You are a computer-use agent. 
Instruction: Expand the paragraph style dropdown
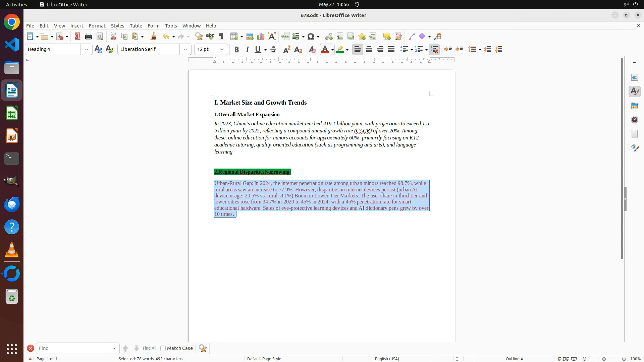[87, 50]
